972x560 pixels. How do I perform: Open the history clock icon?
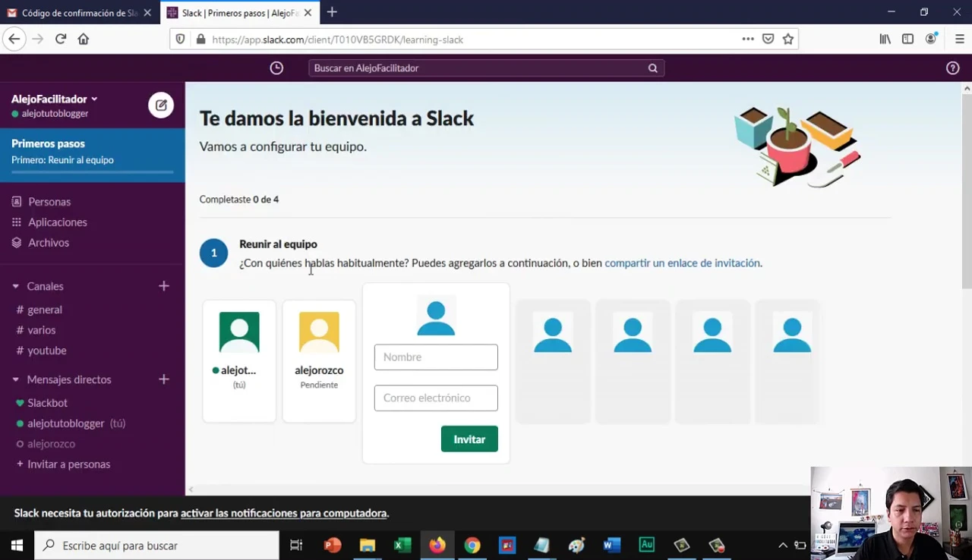276,68
